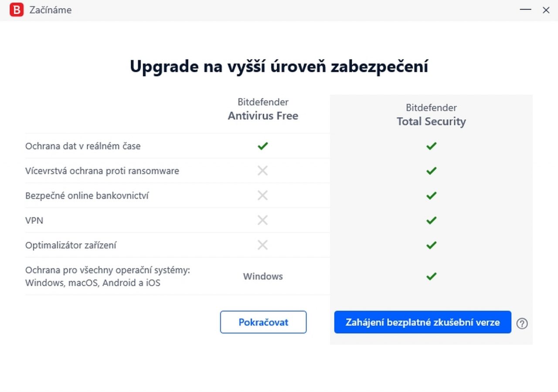Screen dimensions: 558x392
Task: Click the Bitdefender Total Security column header
Action: coord(431,115)
